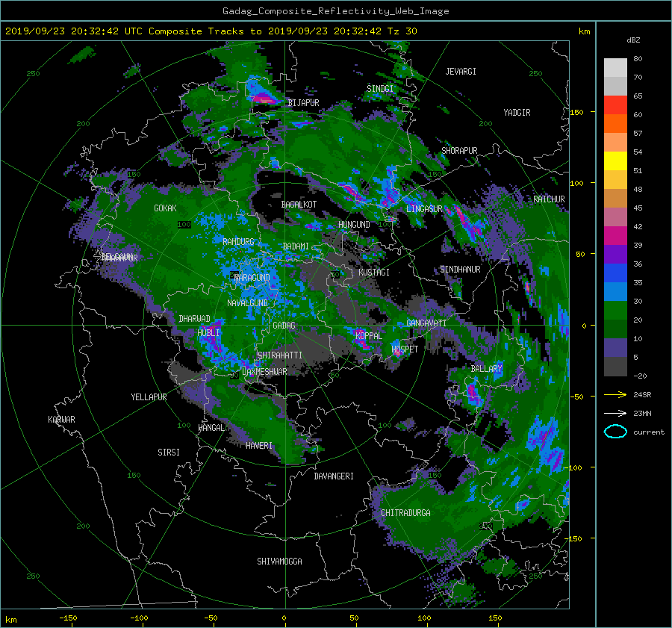The height and width of the screenshot is (628, 672).
Task: Click the HUBLI city label
Action: [x=209, y=333]
